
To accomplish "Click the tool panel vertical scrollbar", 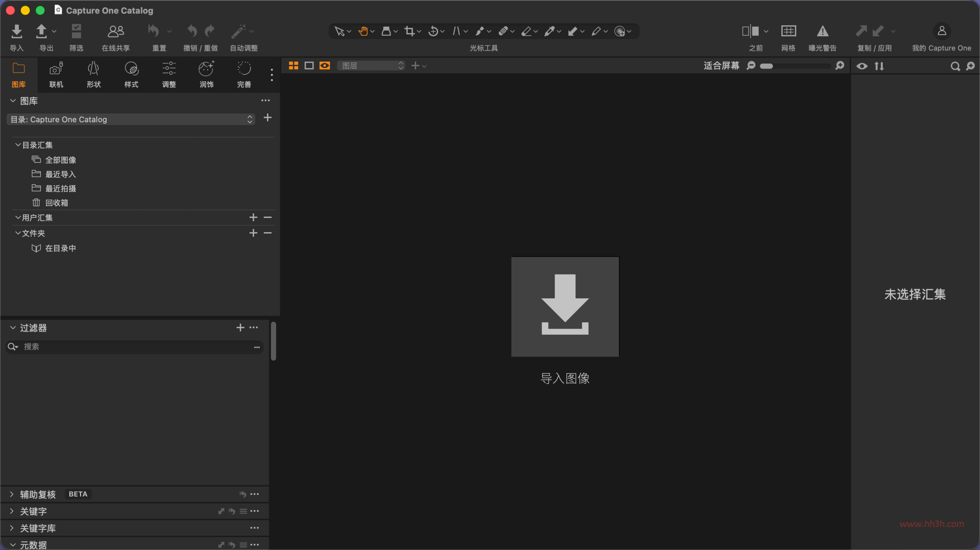I will pos(273,341).
